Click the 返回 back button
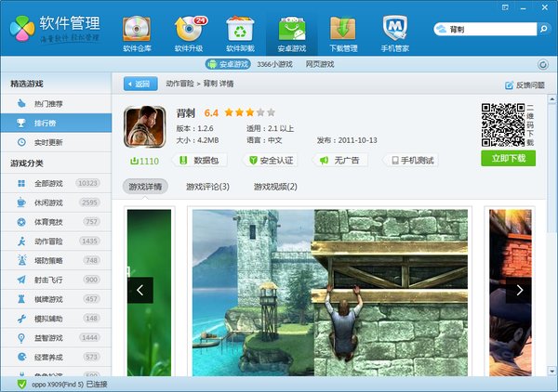558x392 pixels. click(139, 84)
